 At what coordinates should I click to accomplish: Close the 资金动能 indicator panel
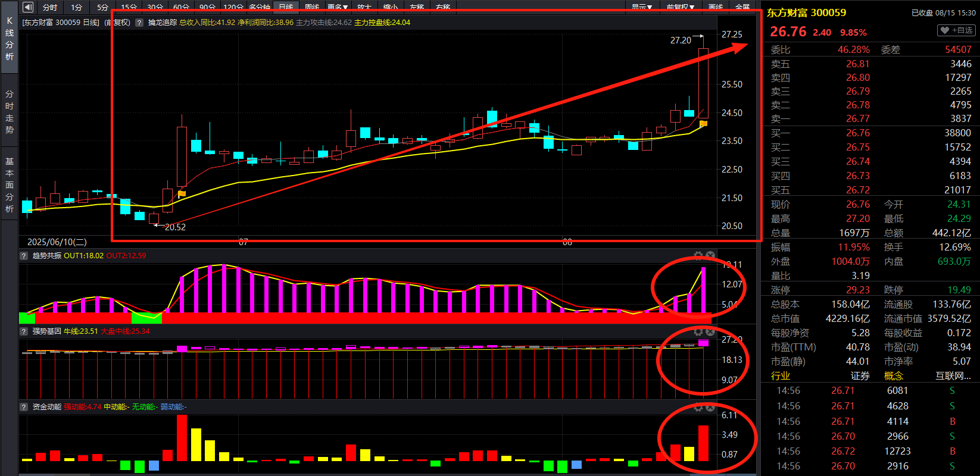click(x=710, y=407)
